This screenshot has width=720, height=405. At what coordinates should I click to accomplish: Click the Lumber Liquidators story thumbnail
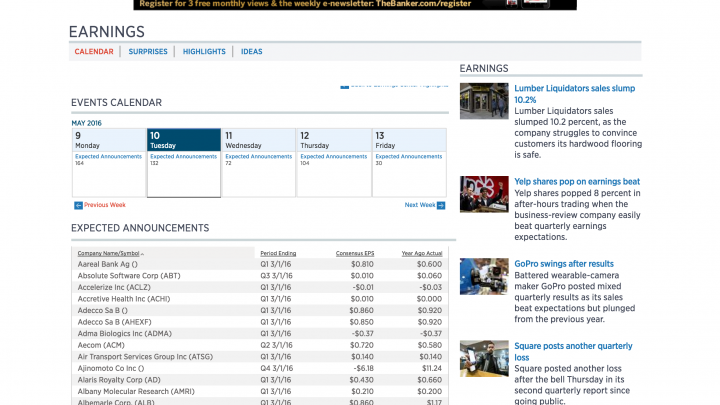tap(484, 101)
